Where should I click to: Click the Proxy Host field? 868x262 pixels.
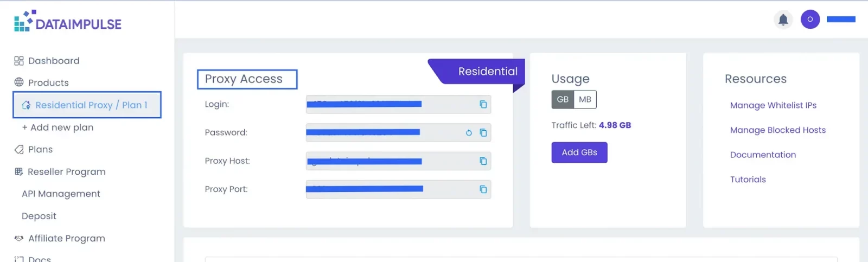coord(398,161)
